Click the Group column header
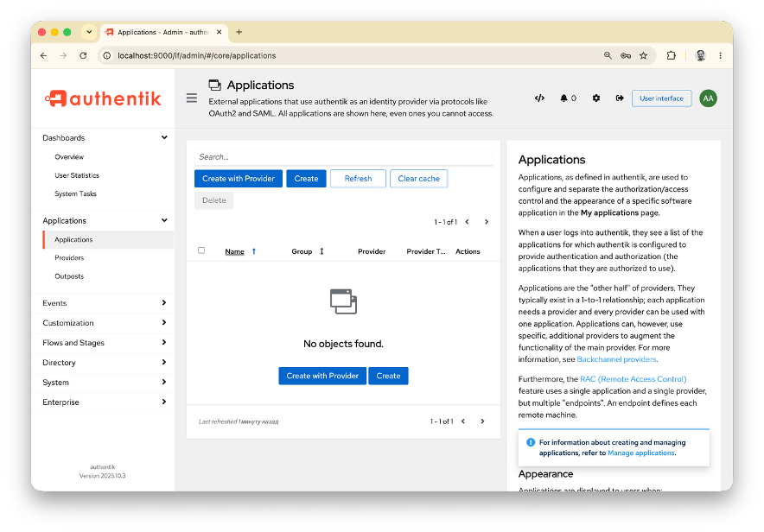Image resolution: width=764 pixels, height=532 pixels. tap(302, 251)
